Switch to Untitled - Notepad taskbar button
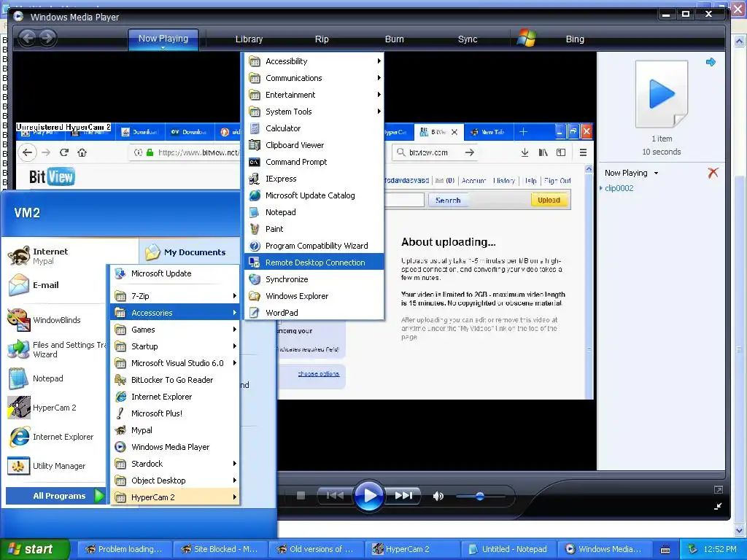The height and width of the screenshot is (560, 747). (508, 549)
